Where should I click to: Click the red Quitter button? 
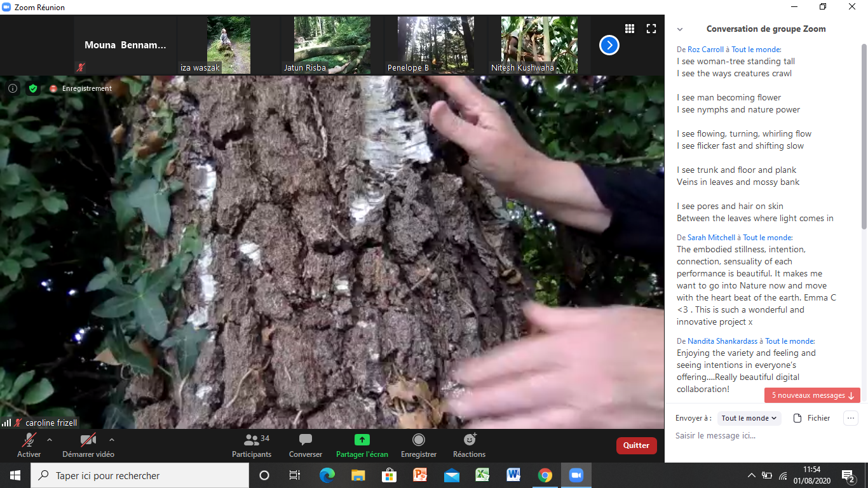click(x=636, y=445)
